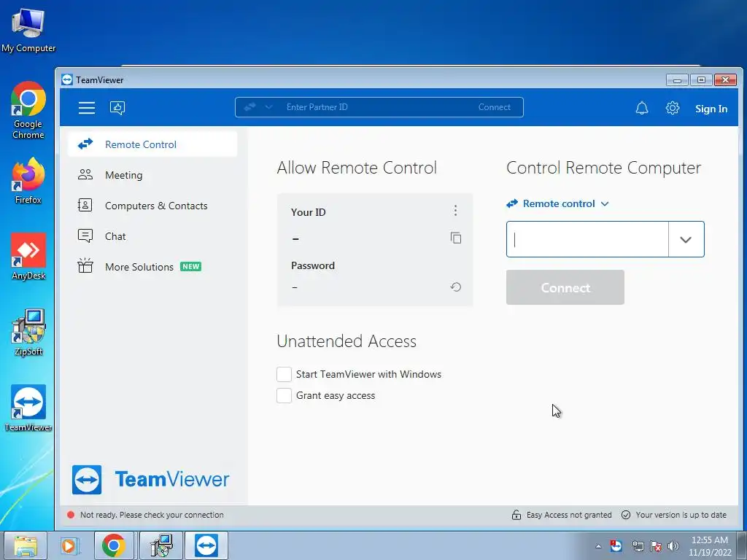This screenshot has width=747, height=560.
Task: Click Connect in the header bar
Action: pos(495,107)
